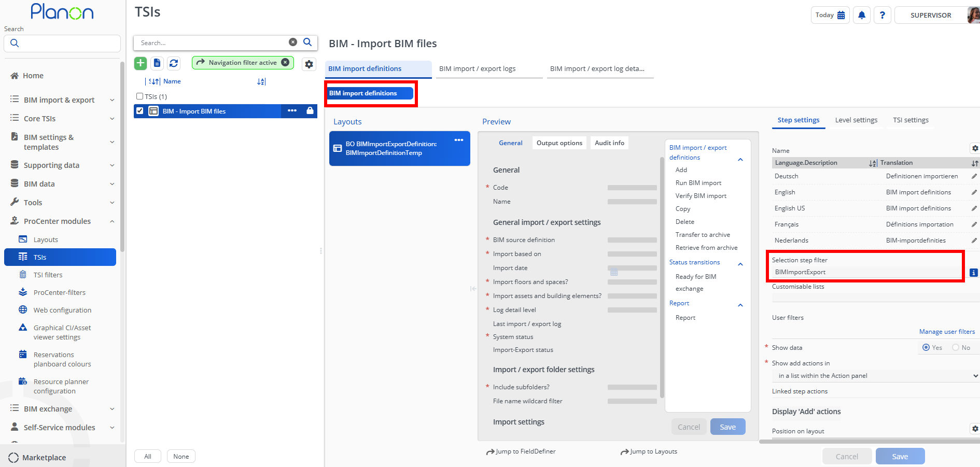Viewport: 980px width, 467px height.
Task: Edit the English translation pencil
Action: coord(974,192)
